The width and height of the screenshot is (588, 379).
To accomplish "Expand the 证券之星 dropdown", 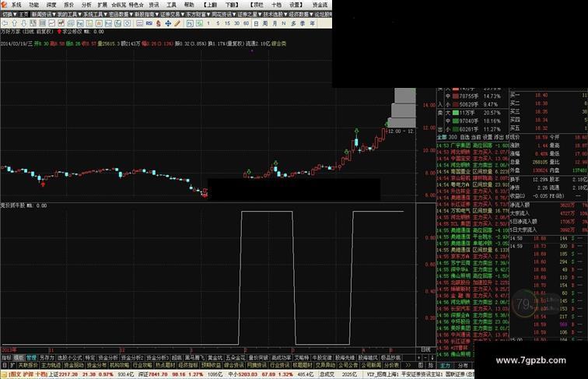I will click(x=249, y=14).
